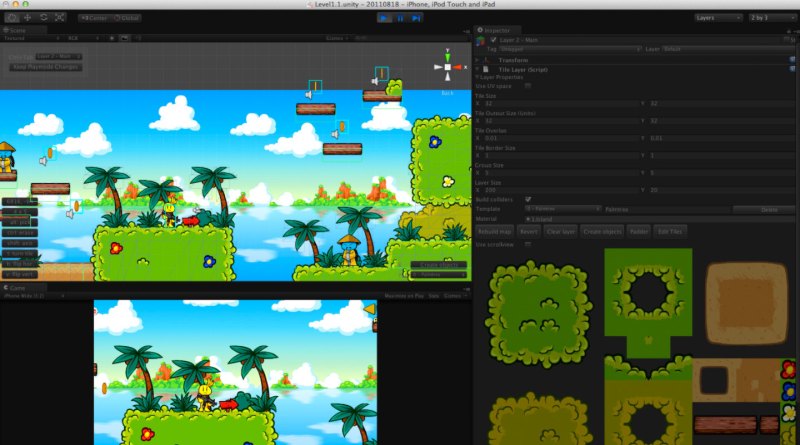Click the Create objects overlay button in Scene view
Screen dimensions: 800x445
click(439, 265)
